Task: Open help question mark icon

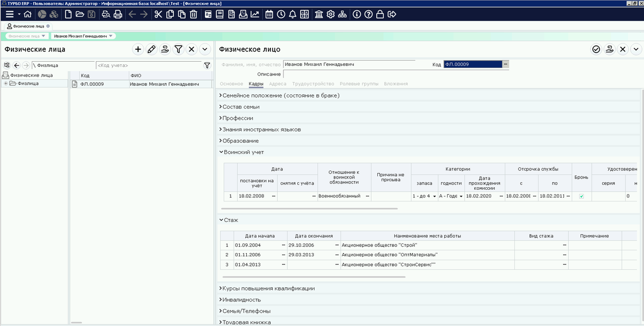Action: point(369,14)
